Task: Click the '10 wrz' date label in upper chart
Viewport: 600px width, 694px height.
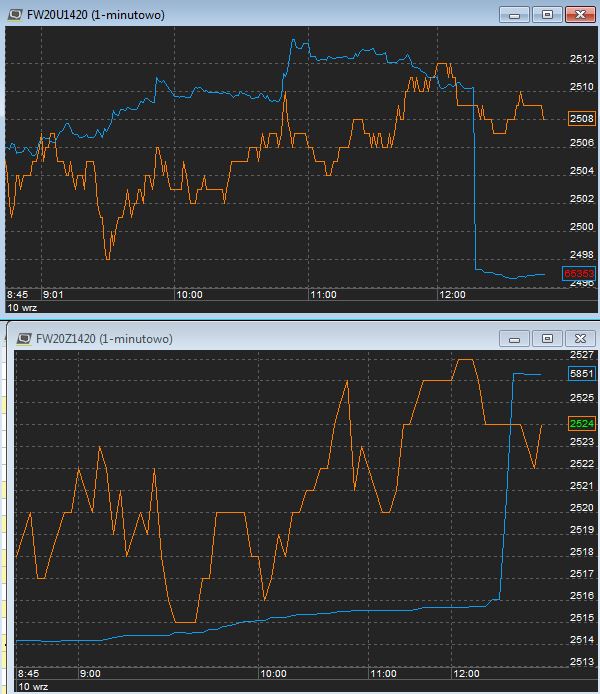Action: point(22,308)
